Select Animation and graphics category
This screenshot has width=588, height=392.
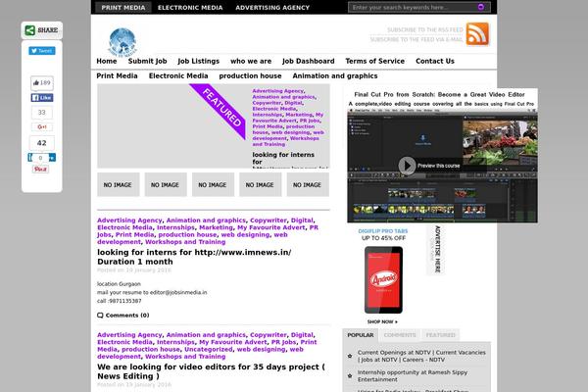(x=335, y=75)
